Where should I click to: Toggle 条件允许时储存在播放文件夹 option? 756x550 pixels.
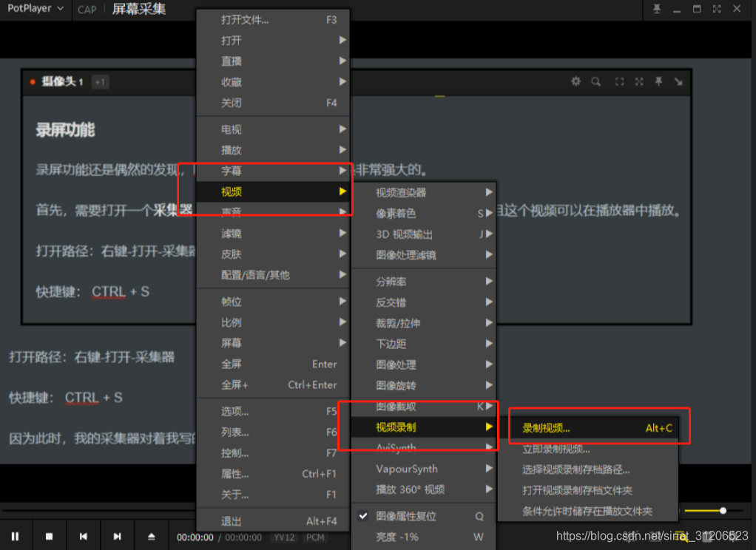click(588, 511)
